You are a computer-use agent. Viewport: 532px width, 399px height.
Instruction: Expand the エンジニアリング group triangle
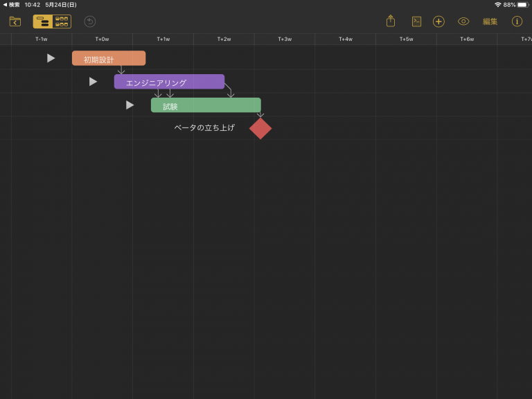click(x=93, y=82)
